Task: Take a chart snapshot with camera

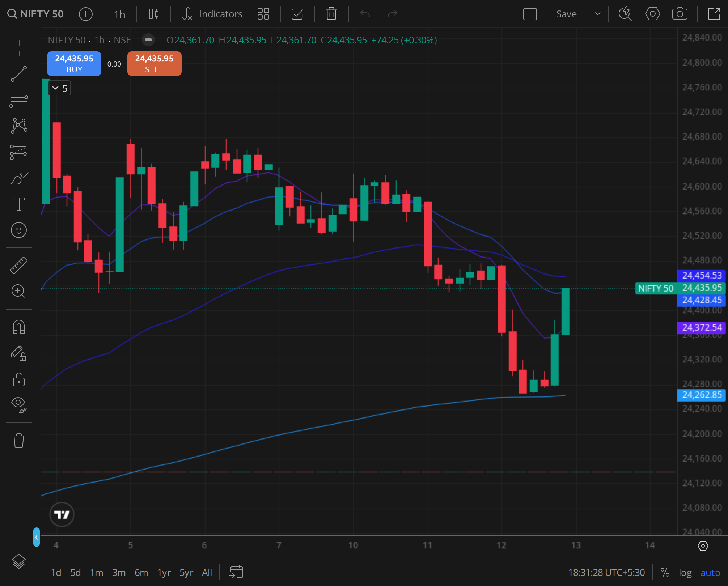Action: 680,14
